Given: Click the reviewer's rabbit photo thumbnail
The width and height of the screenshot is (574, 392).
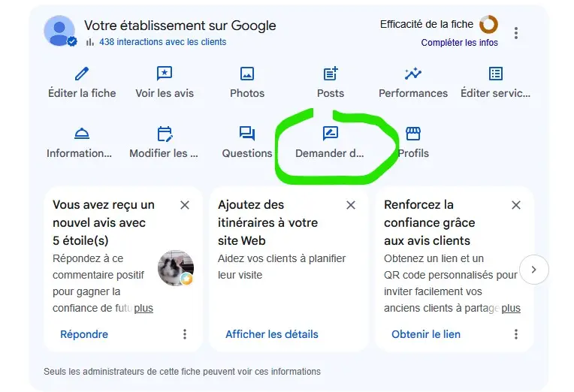Looking at the screenshot, I should [176, 268].
